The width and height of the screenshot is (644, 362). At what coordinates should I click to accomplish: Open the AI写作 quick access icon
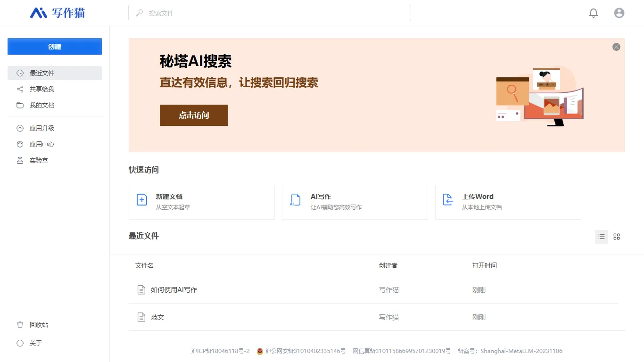point(295,200)
